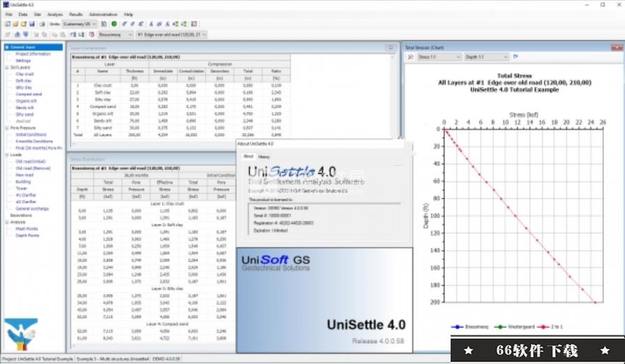The height and width of the screenshot is (364, 625).
Task: Click the Print toolbar icon
Action: click(x=42, y=24)
